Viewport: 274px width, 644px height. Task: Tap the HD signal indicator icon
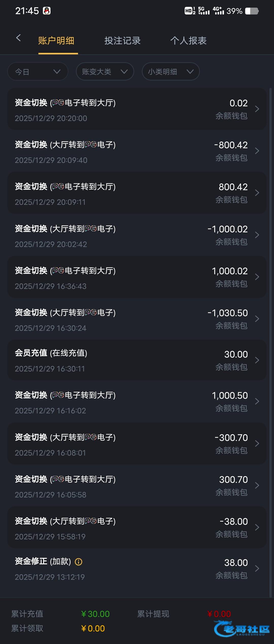tap(190, 11)
